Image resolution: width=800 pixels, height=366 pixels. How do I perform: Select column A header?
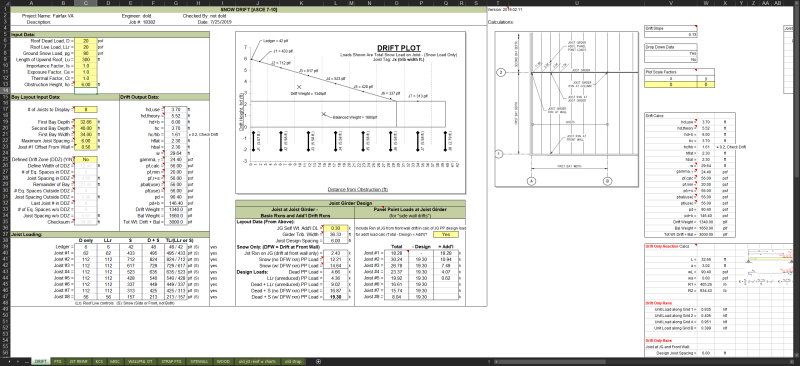tap(31, 3)
